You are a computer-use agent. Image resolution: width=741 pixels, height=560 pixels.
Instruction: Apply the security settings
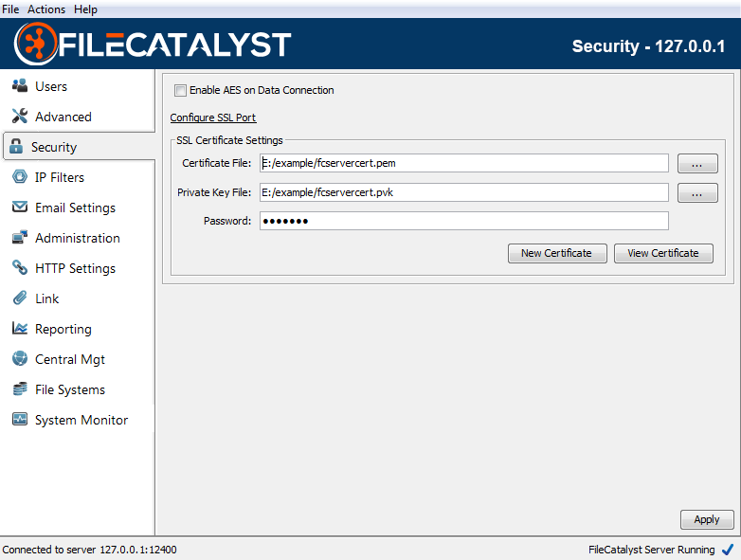707,520
